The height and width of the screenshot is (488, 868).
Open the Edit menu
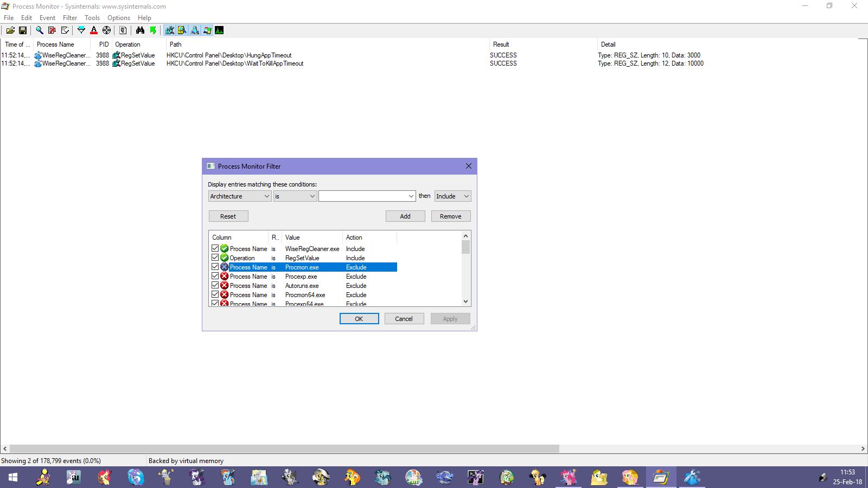[27, 18]
